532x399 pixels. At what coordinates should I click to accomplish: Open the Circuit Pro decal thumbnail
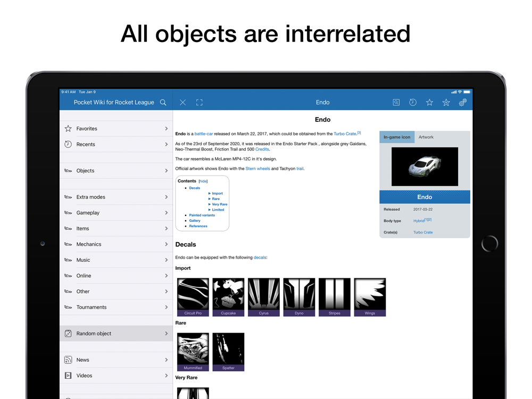click(x=193, y=297)
